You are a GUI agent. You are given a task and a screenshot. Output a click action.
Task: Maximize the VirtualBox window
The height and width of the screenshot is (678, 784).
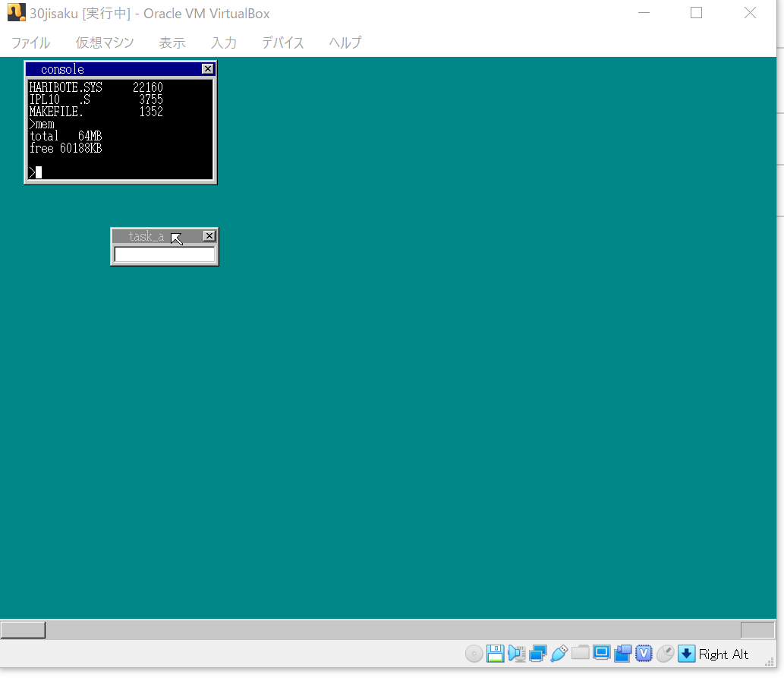tap(696, 12)
